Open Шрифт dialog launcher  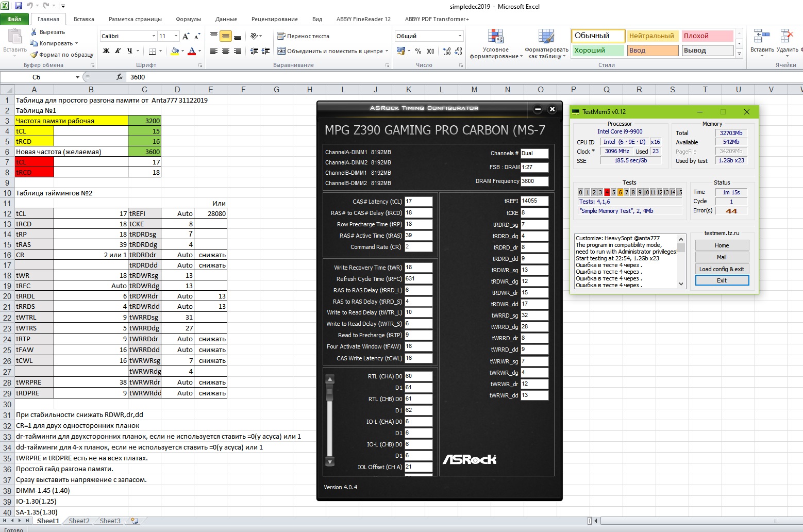(200, 65)
